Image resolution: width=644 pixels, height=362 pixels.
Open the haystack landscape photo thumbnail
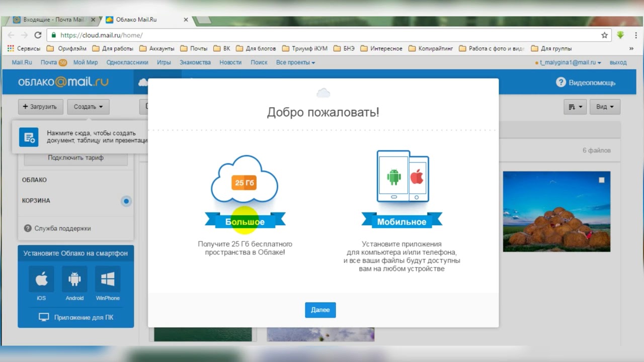[556, 211]
